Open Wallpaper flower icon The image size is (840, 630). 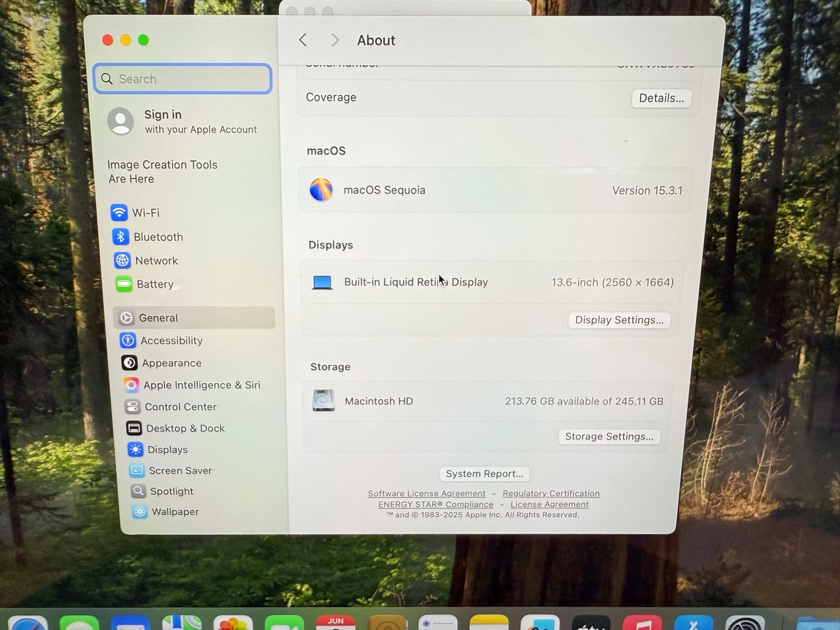click(x=139, y=512)
